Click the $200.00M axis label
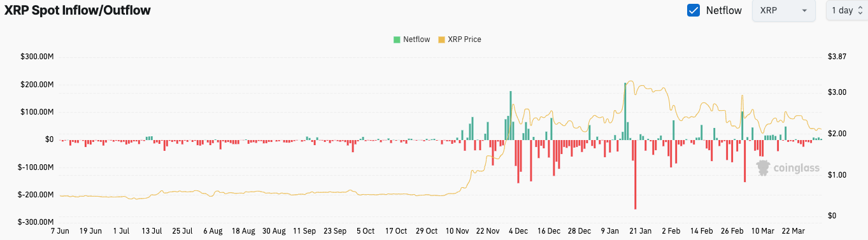This screenshot has width=868, height=240. (x=37, y=85)
